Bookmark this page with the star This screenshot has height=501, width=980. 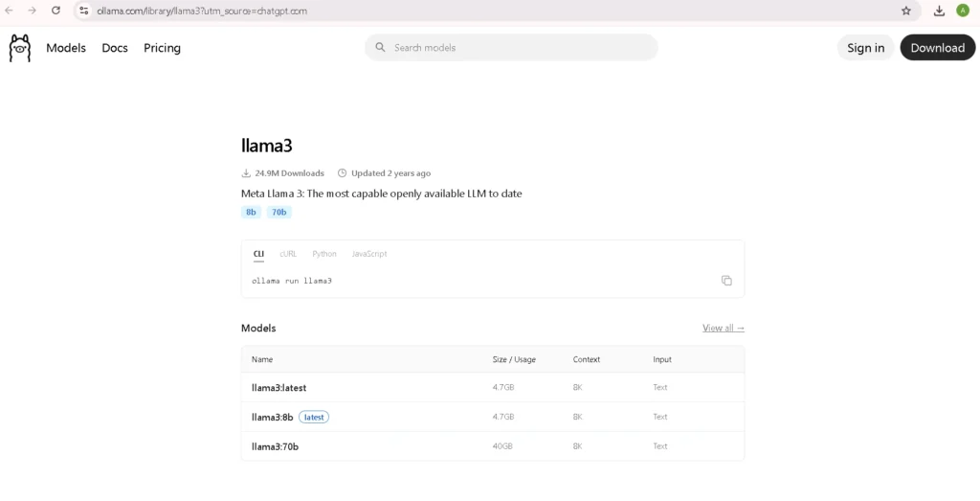(x=905, y=11)
